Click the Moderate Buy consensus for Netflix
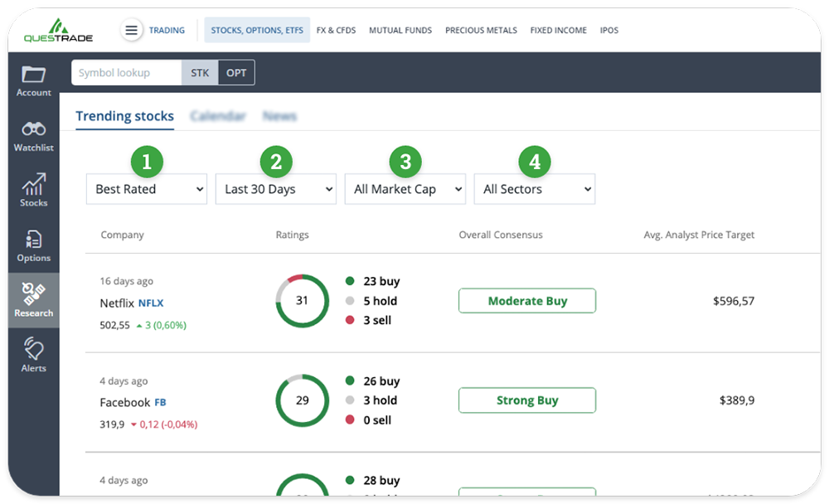This screenshot has height=504, width=829. point(527,301)
